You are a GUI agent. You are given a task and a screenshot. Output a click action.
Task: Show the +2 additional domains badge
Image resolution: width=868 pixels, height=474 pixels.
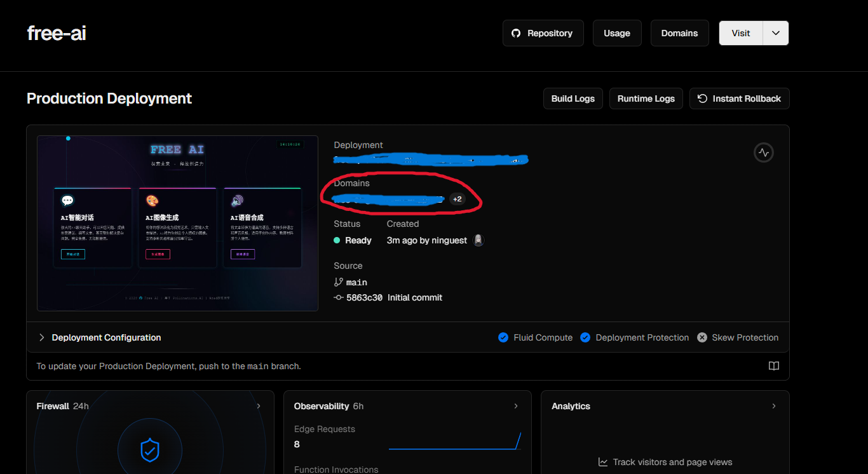coord(458,200)
